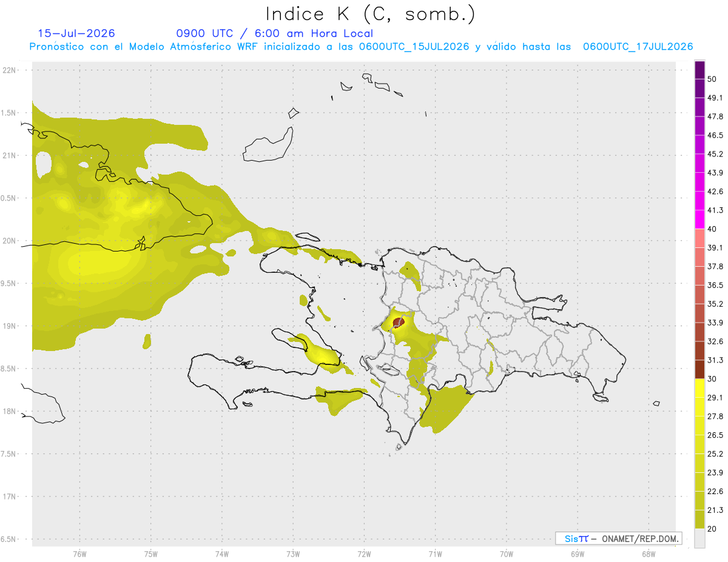
Task: Click the '19N' latitude label
Action: point(10,326)
